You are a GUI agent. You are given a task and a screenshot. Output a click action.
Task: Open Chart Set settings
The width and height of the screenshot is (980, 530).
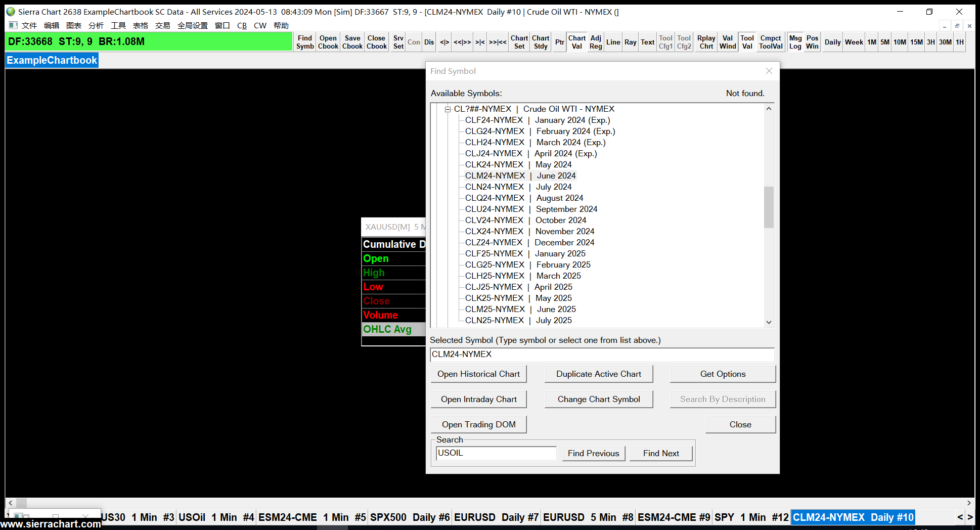point(519,42)
